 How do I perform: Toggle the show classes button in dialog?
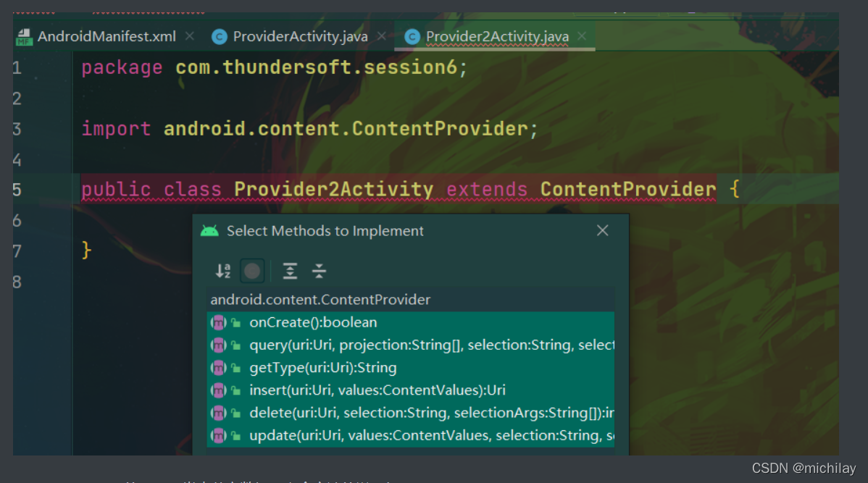point(252,271)
